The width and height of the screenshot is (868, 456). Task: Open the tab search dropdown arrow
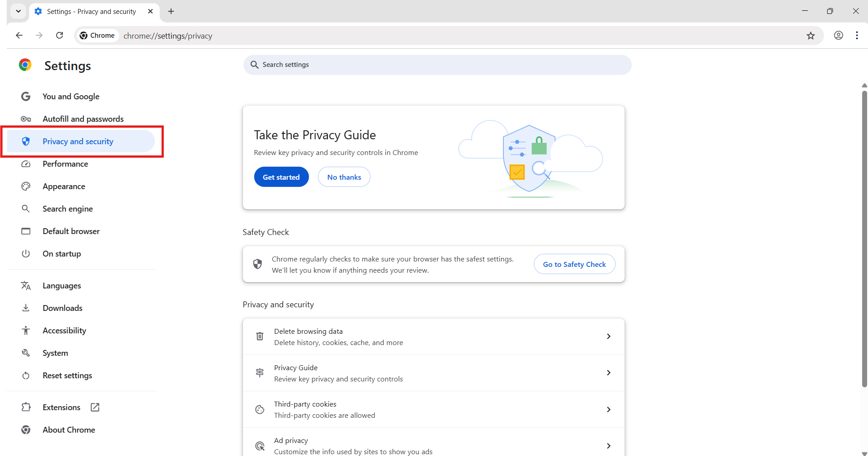pos(18,11)
